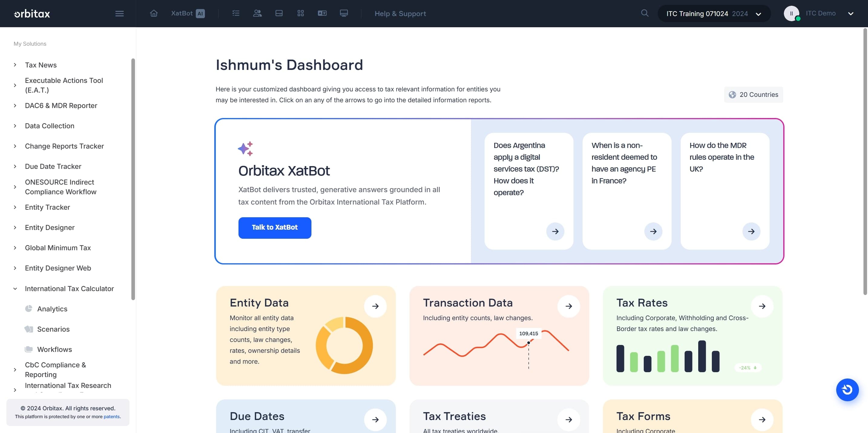868x433 pixels.
Task: Open Transaction Data report arrow
Action: [569, 306]
